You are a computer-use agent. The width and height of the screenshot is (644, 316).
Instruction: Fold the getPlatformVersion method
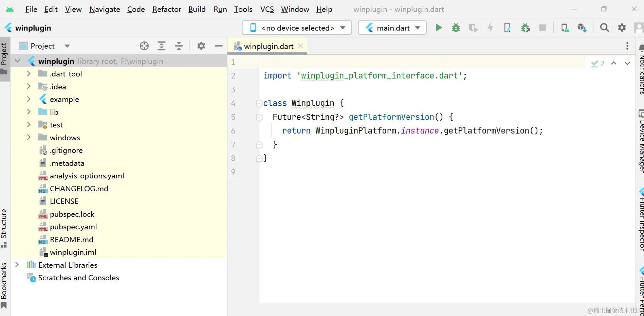259,117
